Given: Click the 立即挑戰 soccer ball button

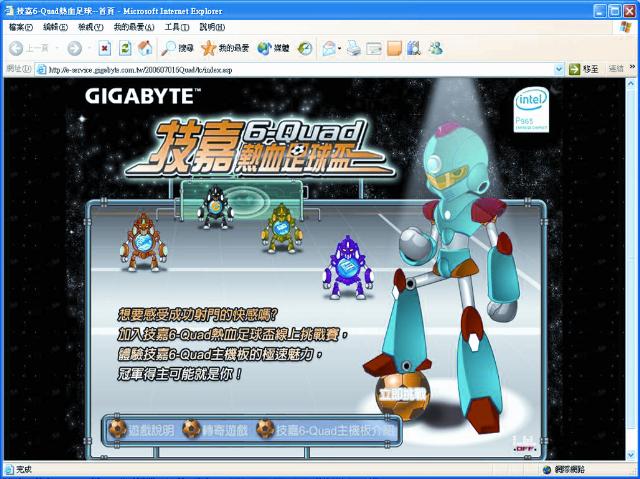Looking at the screenshot, I should [x=403, y=395].
